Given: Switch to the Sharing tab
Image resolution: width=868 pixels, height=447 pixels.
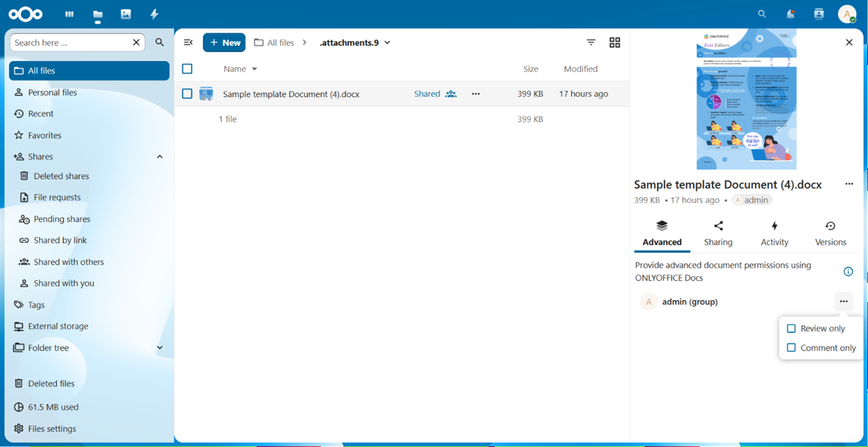Looking at the screenshot, I should tap(718, 233).
